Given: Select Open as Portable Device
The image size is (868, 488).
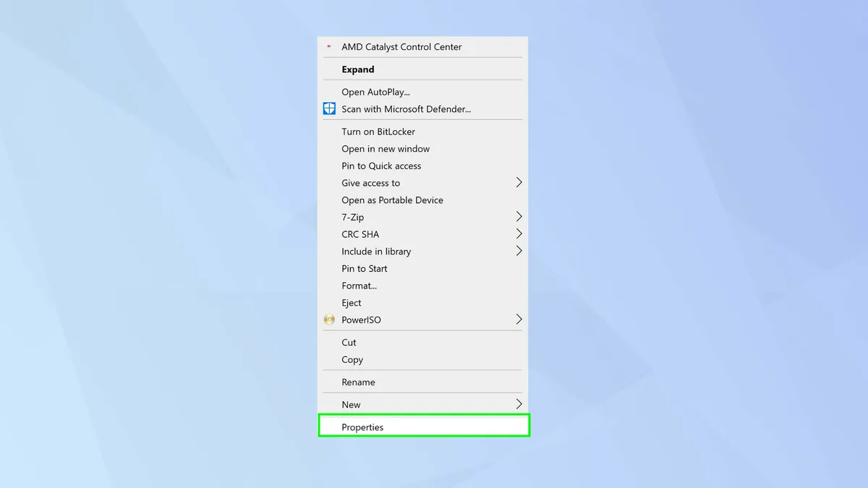Looking at the screenshot, I should pos(423,200).
